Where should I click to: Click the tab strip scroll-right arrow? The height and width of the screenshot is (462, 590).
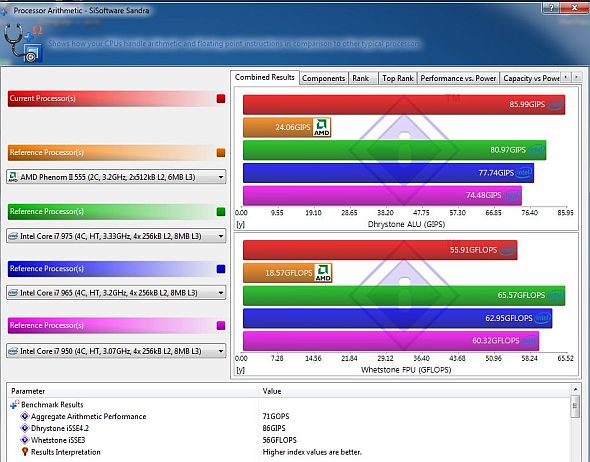point(577,78)
